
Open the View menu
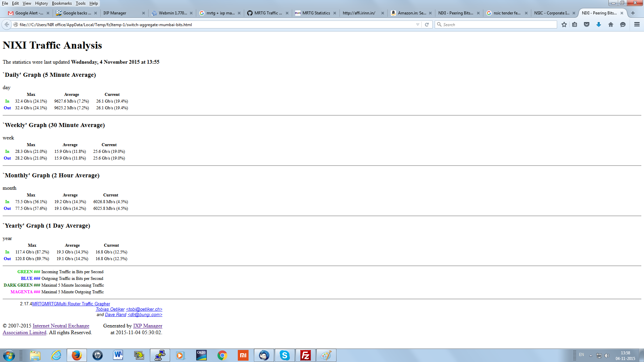tap(27, 3)
